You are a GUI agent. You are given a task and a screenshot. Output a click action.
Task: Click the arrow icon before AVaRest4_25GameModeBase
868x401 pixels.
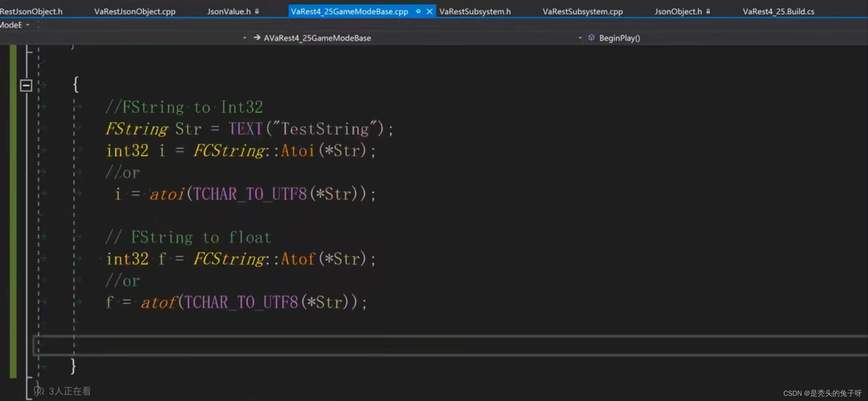point(256,38)
